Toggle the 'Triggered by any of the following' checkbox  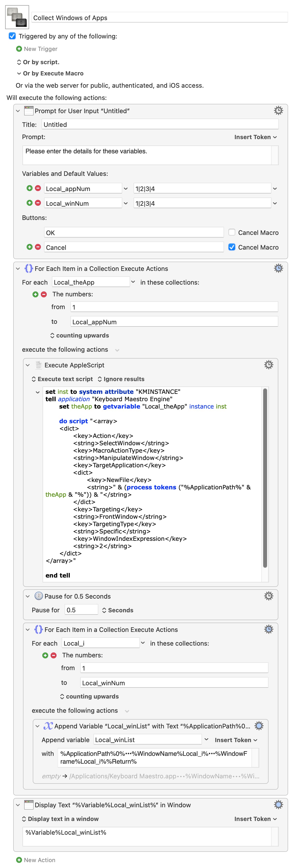[12, 36]
